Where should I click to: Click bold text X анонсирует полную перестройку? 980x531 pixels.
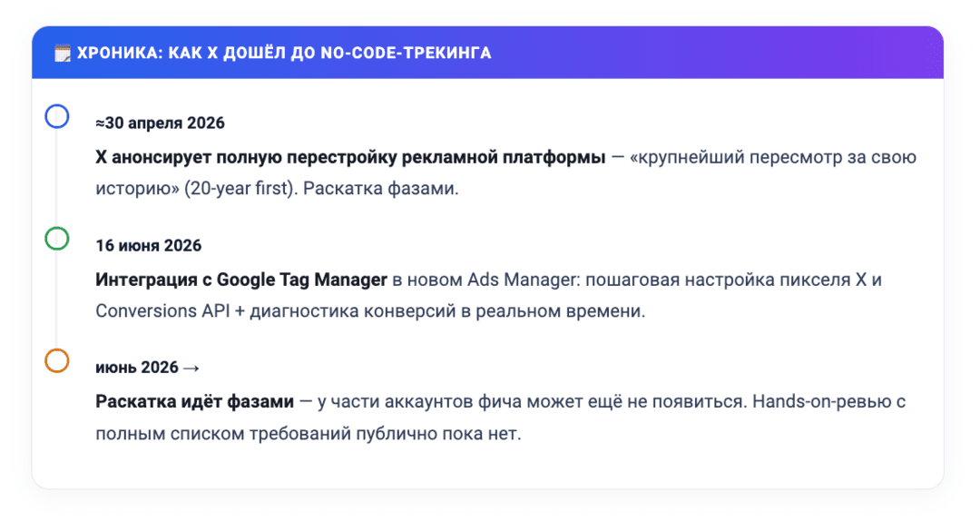tap(247, 157)
